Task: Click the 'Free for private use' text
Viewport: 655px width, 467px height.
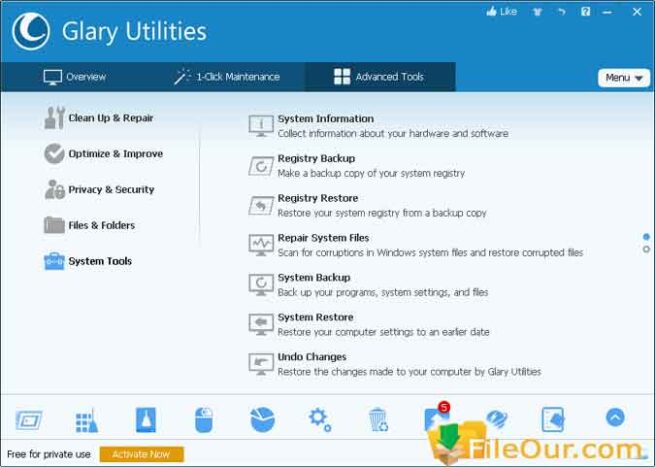Action: pos(49,454)
